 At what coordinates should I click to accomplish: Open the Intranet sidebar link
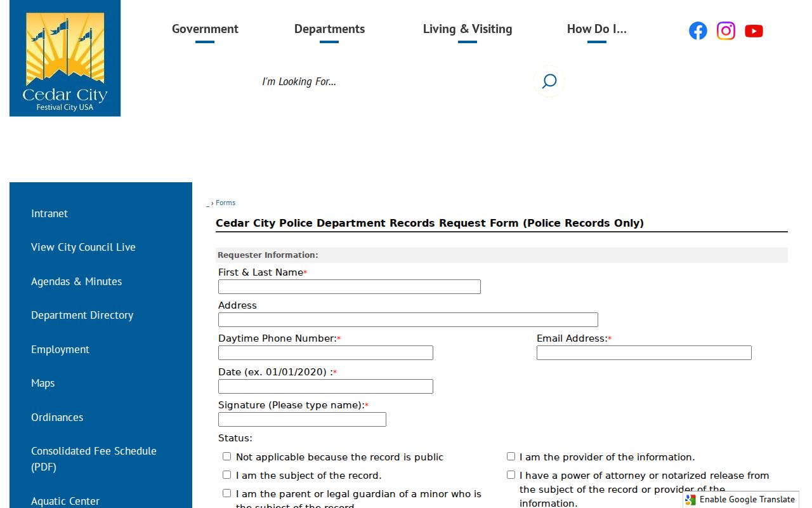pyautogui.click(x=49, y=213)
